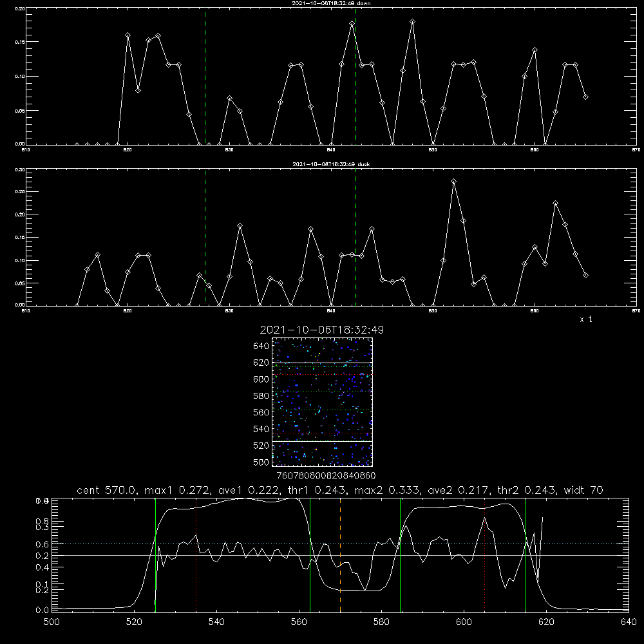Screen dimensions: 644x644
Task: Click the 0.25 label on the dusk plot y-axis
Action: point(20,192)
